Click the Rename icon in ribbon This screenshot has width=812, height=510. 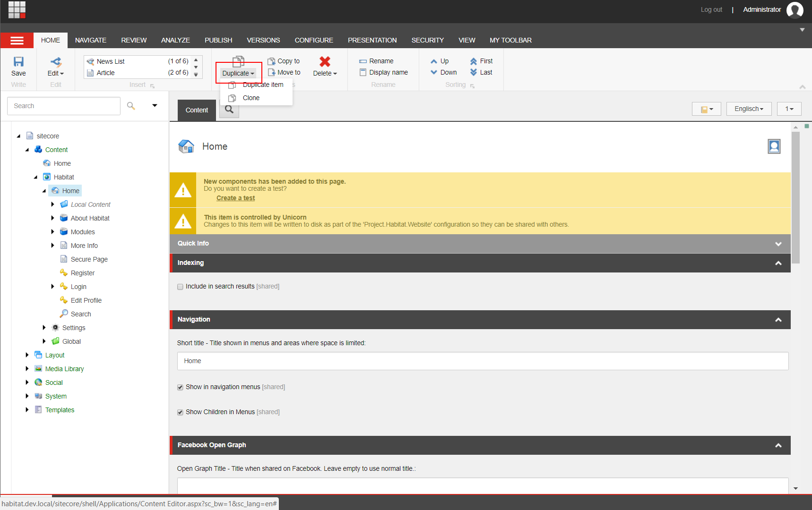[363, 61]
